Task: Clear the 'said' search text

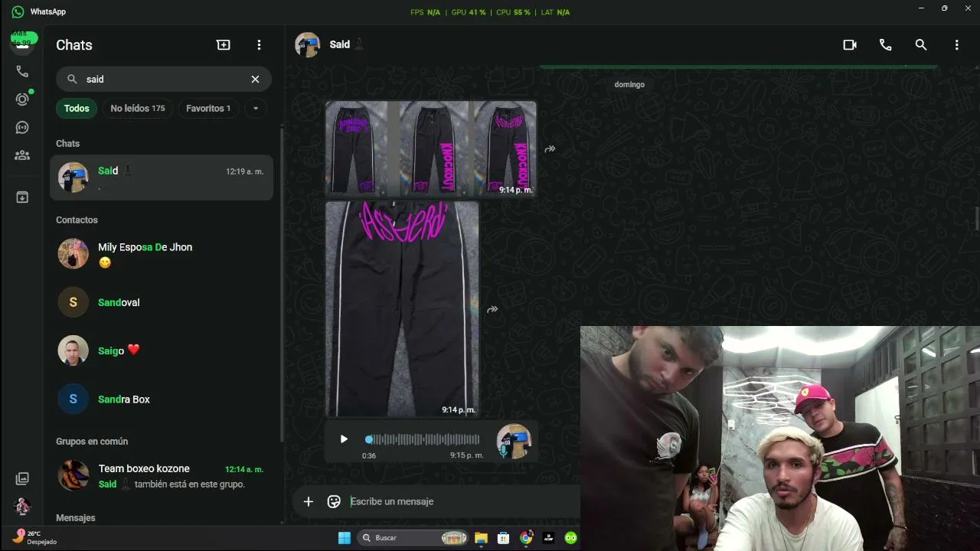Action: [x=256, y=79]
